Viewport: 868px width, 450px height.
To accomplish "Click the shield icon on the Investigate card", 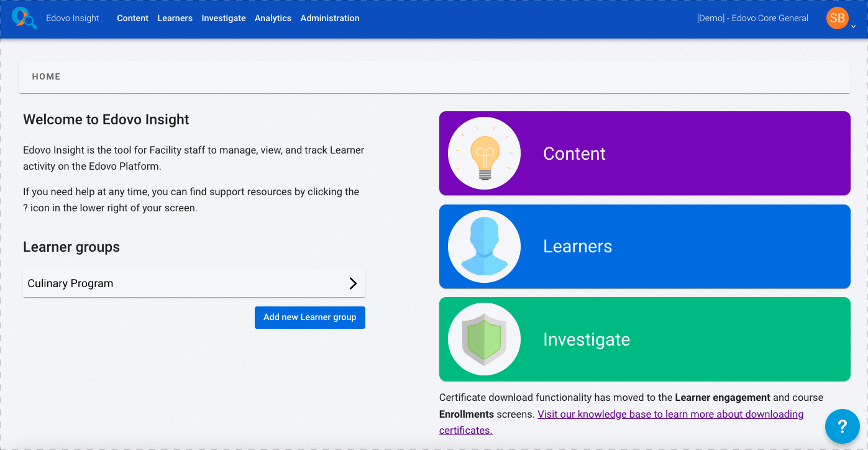I will 484,339.
